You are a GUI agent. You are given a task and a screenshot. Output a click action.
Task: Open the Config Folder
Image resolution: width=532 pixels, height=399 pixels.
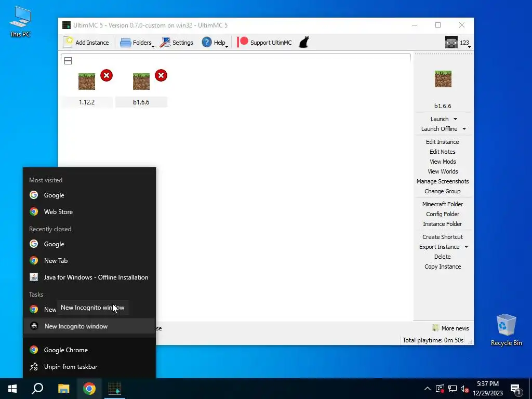pyautogui.click(x=443, y=214)
